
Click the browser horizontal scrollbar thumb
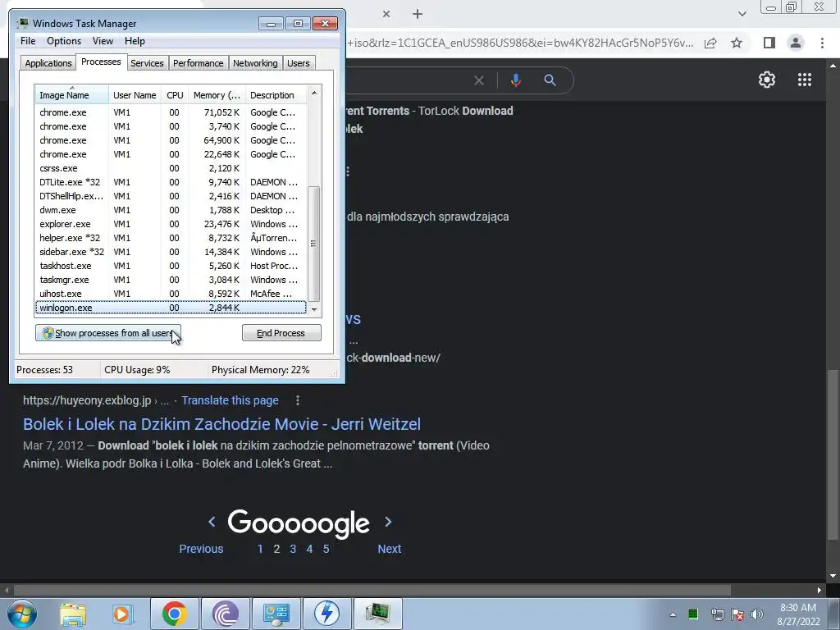coord(373,590)
